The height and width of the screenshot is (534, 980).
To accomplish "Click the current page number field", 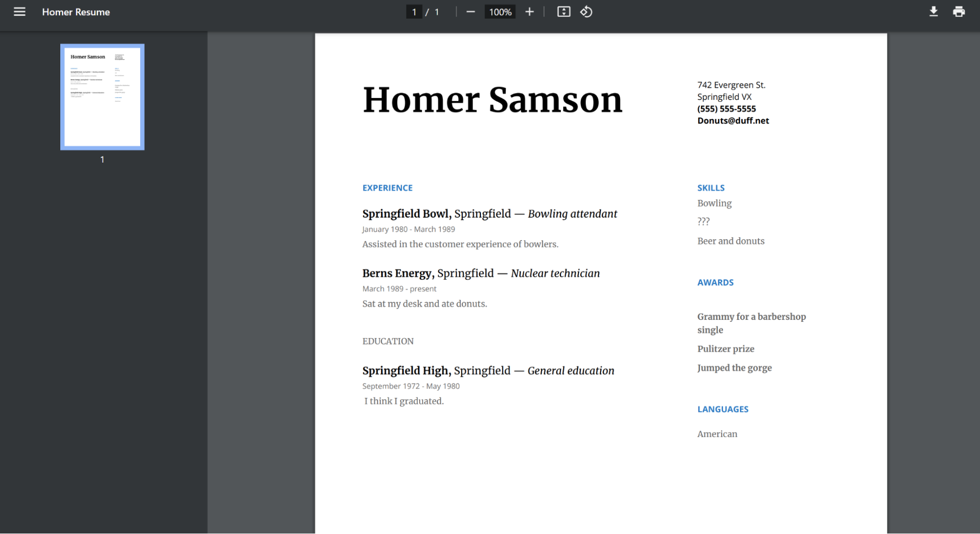I will [414, 12].
